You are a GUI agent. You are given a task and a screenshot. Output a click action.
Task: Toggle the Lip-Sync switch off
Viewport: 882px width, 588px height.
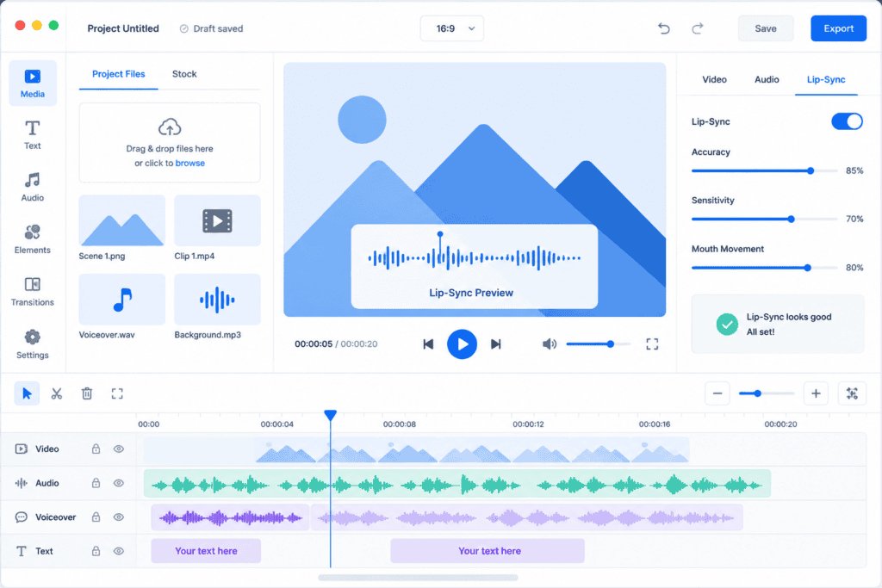pyautogui.click(x=847, y=121)
